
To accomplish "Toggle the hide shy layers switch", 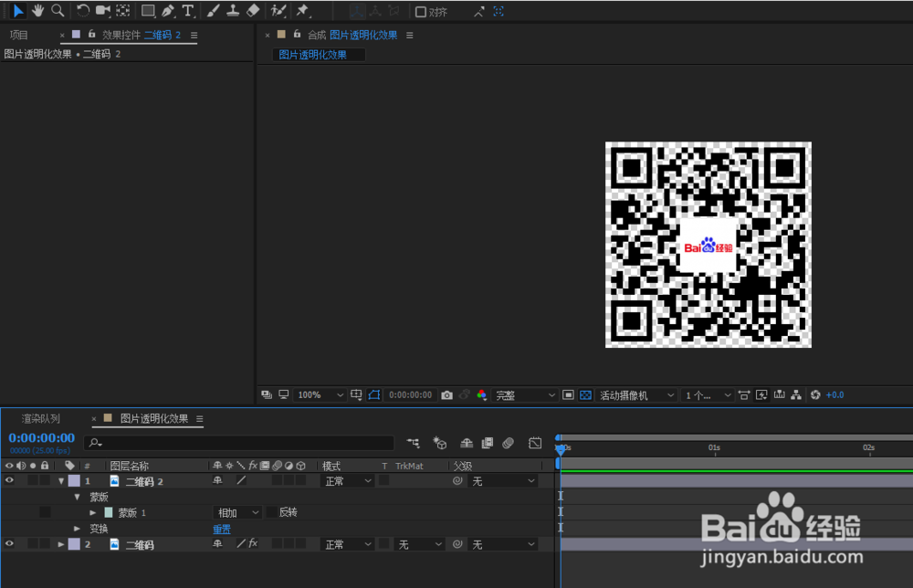I will pyautogui.click(x=467, y=443).
